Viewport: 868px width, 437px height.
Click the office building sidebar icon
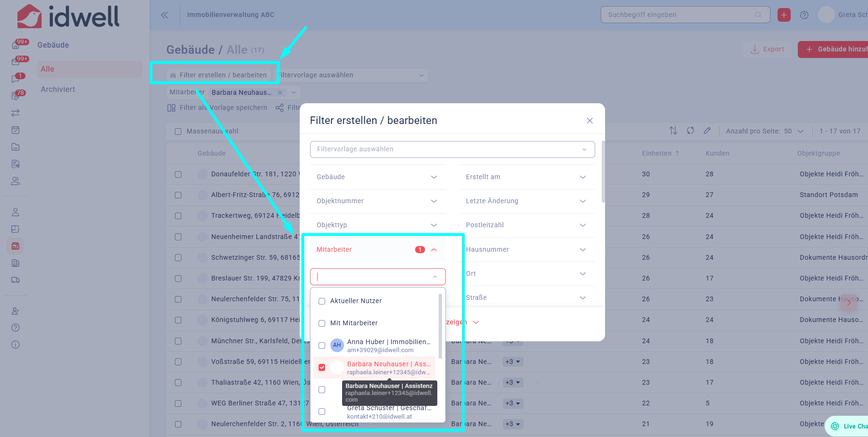(16, 263)
